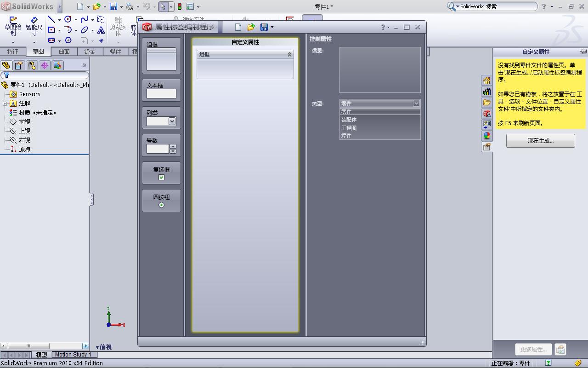Click the 圆按钮 radio button control
The image size is (588, 368).
[x=161, y=201]
